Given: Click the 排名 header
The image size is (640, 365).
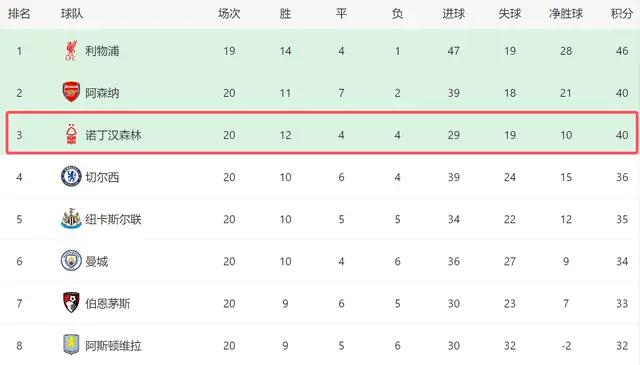Looking at the screenshot, I should click(19, 13).
